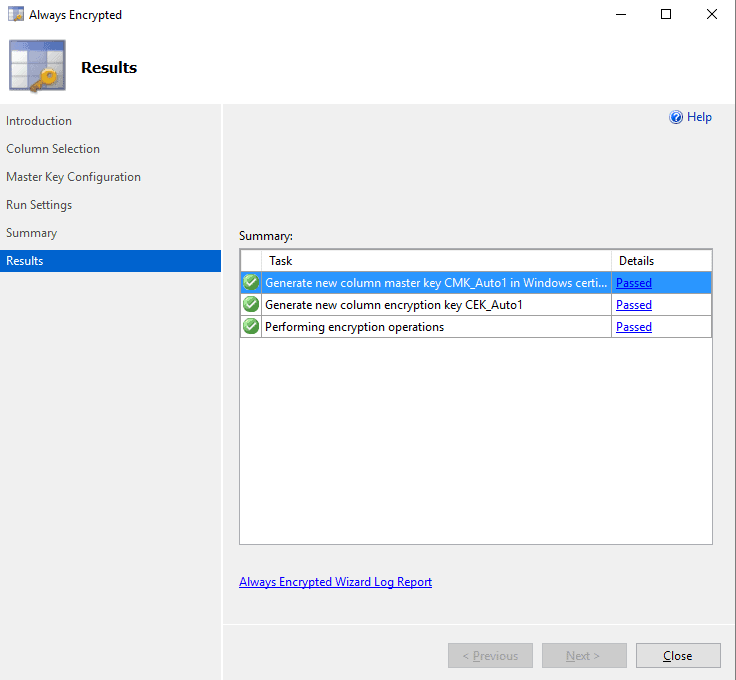The image size is (736, 680).
Task: Open Passed details for column master key
Action: click(633, 283)
